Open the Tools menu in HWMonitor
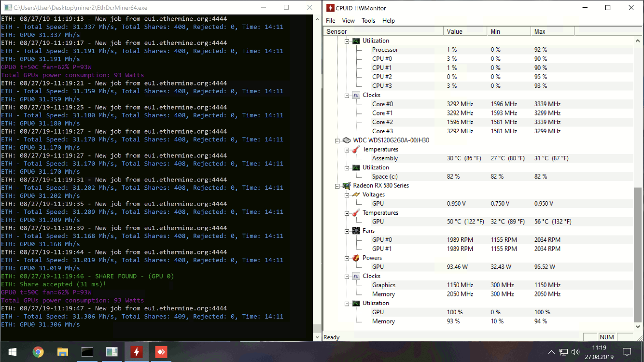644x362 pixels. (368, 21)
